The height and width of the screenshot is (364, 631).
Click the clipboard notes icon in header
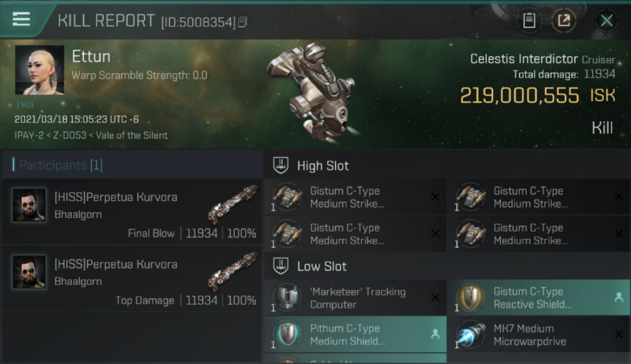tap(529, 20)
